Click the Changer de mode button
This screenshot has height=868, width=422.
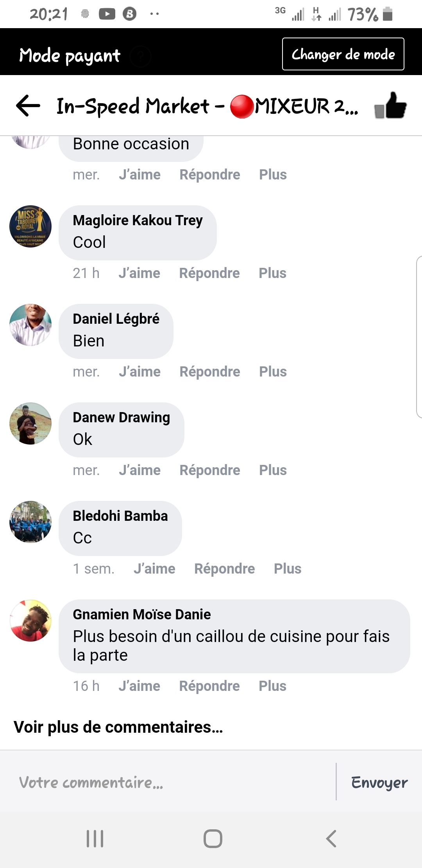point(343,54)
